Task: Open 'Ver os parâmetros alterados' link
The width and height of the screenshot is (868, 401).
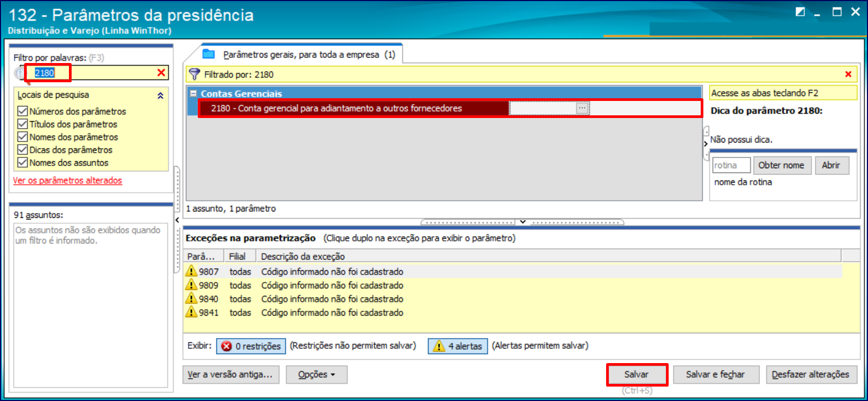Action: [67, 180]
